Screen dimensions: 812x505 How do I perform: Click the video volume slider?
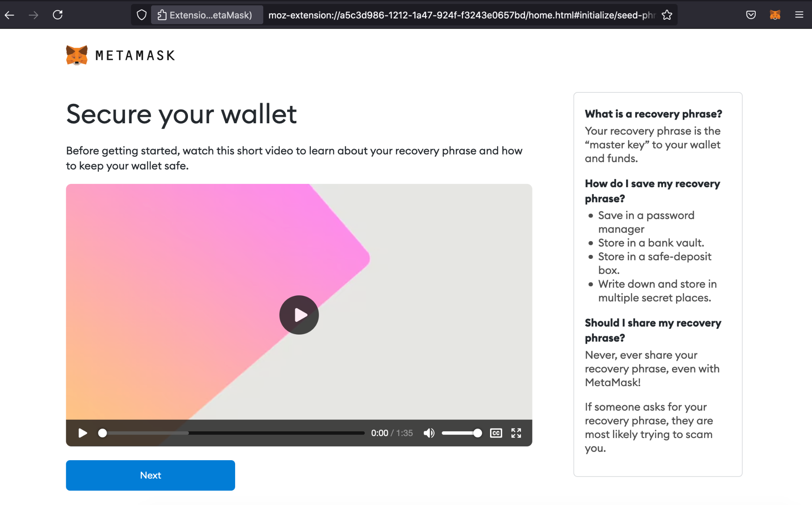(460, 433)
